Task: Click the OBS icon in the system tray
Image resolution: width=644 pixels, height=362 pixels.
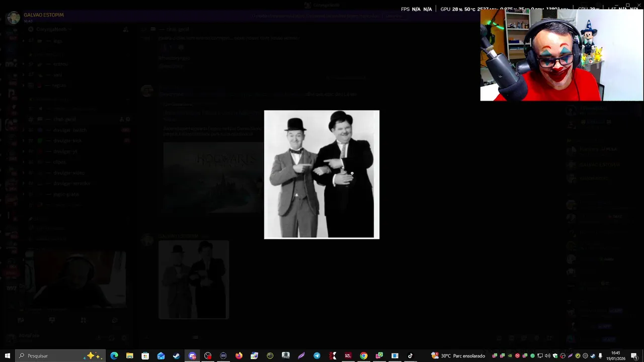Action: [562, 355]
